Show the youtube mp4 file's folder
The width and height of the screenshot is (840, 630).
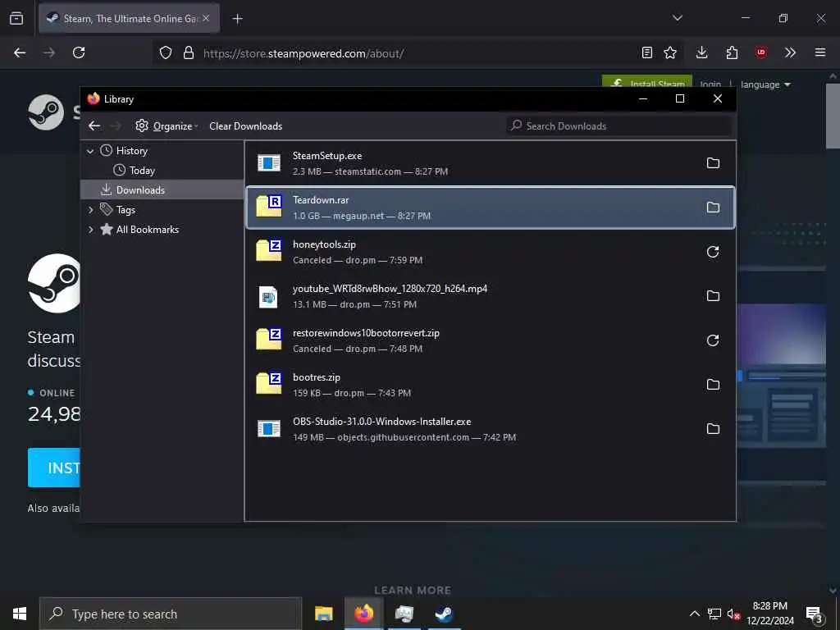(713, 295)
